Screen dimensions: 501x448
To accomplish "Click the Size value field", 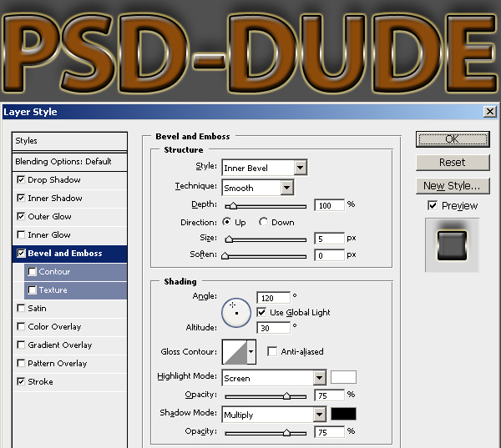I will click(330, 239).
